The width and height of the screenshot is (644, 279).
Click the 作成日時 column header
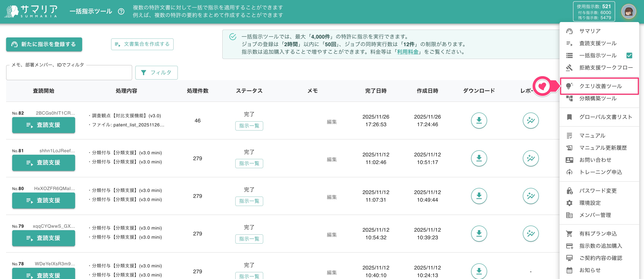(427, 91)
